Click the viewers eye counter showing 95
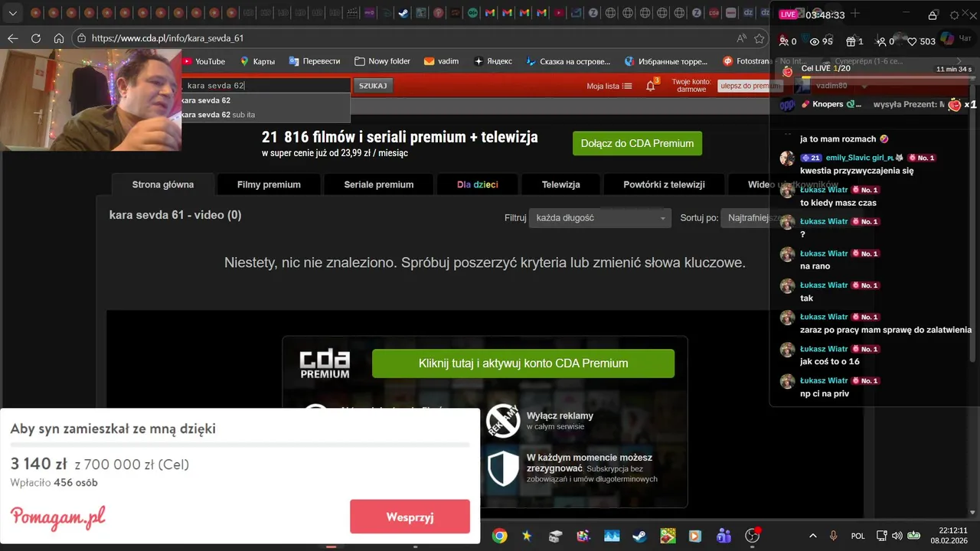980x551 pixels. (821, 41)
